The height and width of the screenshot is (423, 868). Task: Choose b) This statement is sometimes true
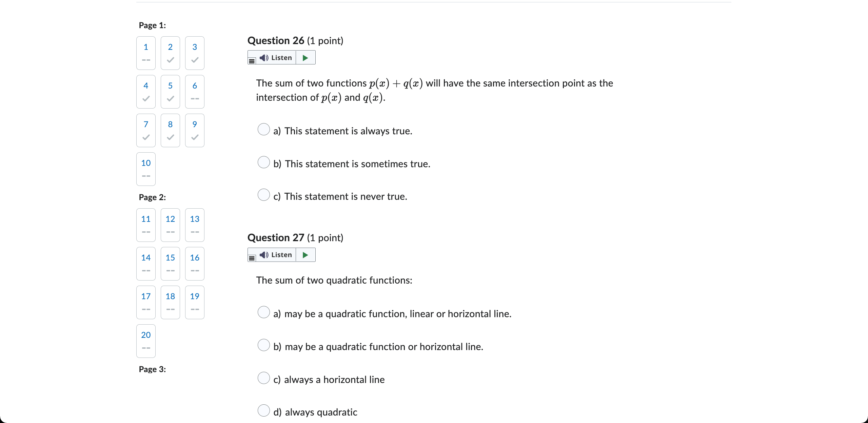click(x=264, y=162)
